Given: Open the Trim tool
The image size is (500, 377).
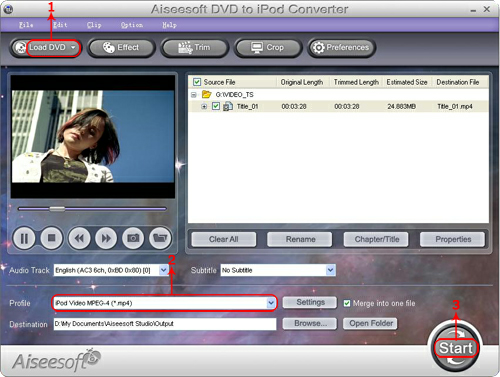Looking at the screenshot, I should 195,48.
